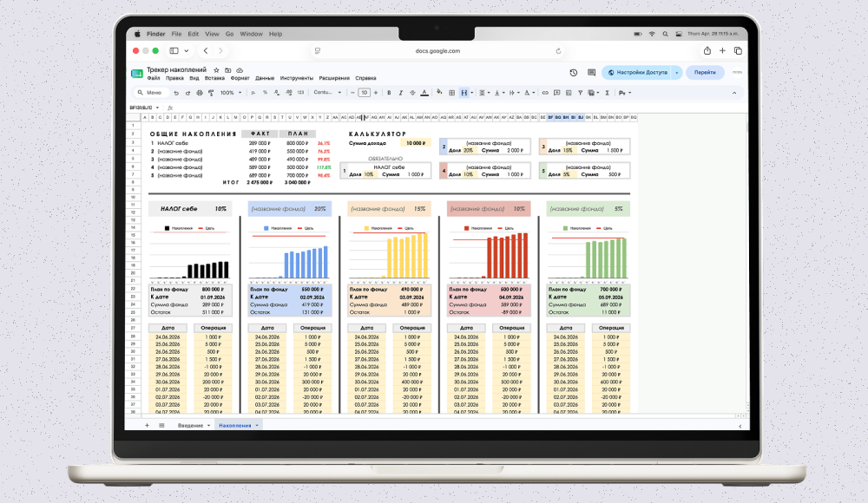Insert a chart from the toolbar
This screenshot has height=503, width=868.
[x=569, y=93]
